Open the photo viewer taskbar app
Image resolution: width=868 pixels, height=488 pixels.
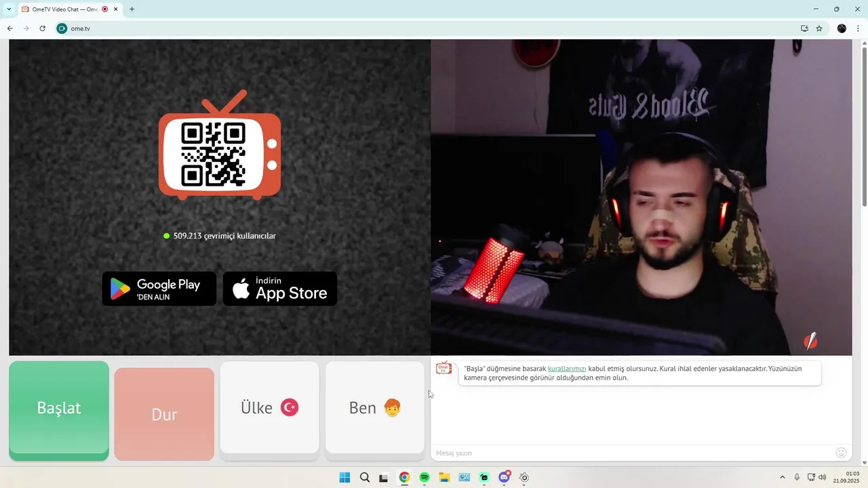[465, 477]
